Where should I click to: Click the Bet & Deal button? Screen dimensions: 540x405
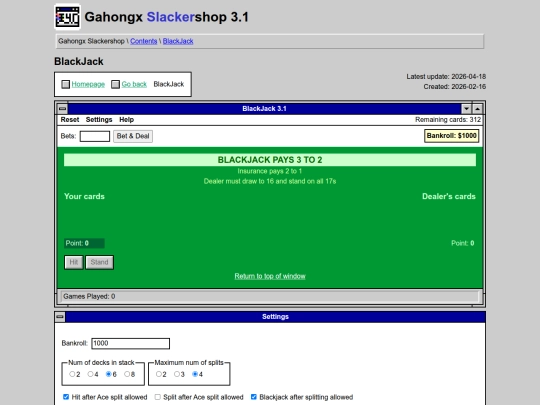133,136
